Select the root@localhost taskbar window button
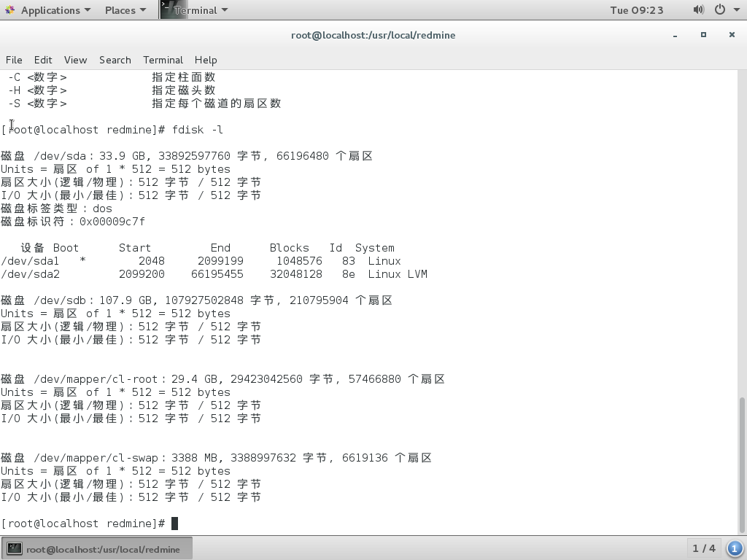This screenshot has height=560, width=747. [97, 549]
